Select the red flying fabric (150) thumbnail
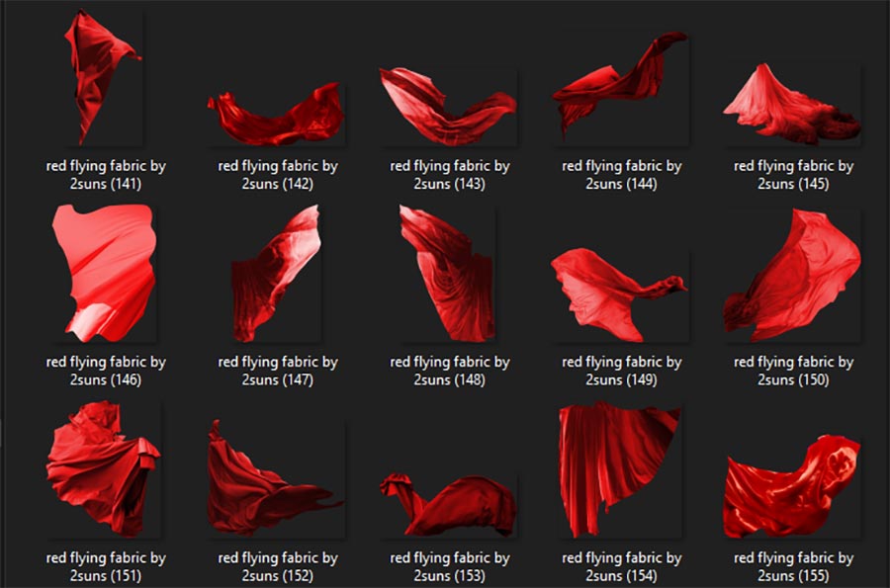The width and height of the screenshot is (890, 588). click(x=792, y=276)
